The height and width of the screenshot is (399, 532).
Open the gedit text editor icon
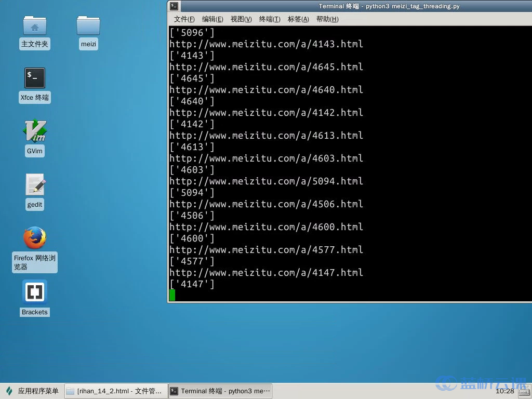pos(35,184)
